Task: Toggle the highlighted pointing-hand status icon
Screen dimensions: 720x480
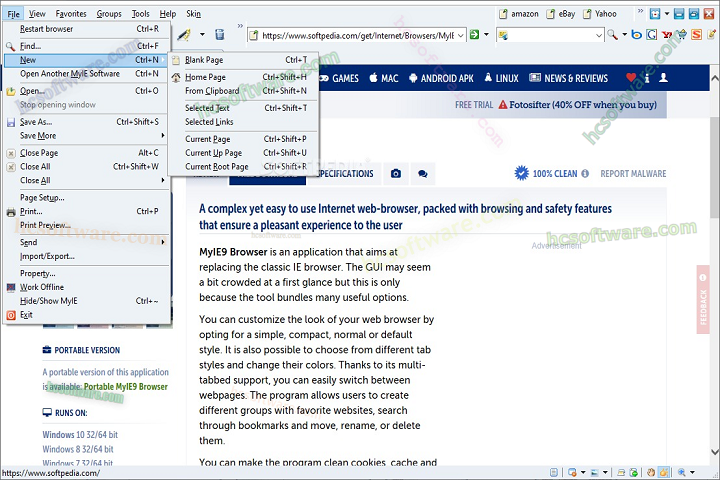Action: pyautogui.click(x=664, y=472)
